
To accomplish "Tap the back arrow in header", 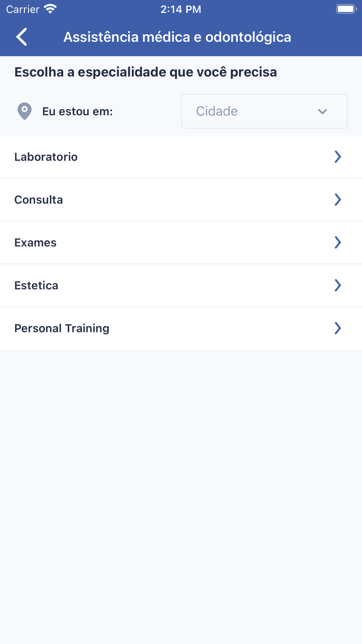I will click(x=22, y=37).
